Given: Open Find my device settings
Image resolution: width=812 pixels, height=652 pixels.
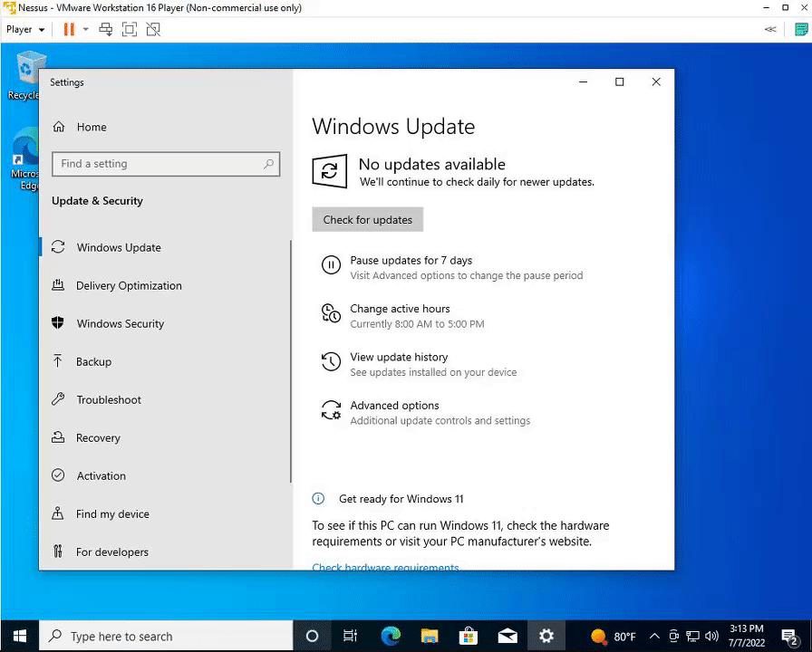Looking at the screenshot, I should tap(166, 513).
